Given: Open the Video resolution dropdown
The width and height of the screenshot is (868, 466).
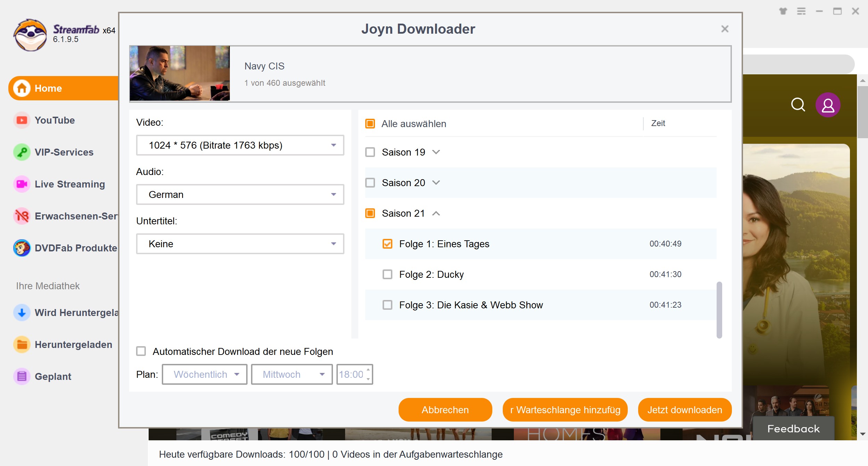Looking at the screenshot, I should pyautogui.click(x=240, y=145).
